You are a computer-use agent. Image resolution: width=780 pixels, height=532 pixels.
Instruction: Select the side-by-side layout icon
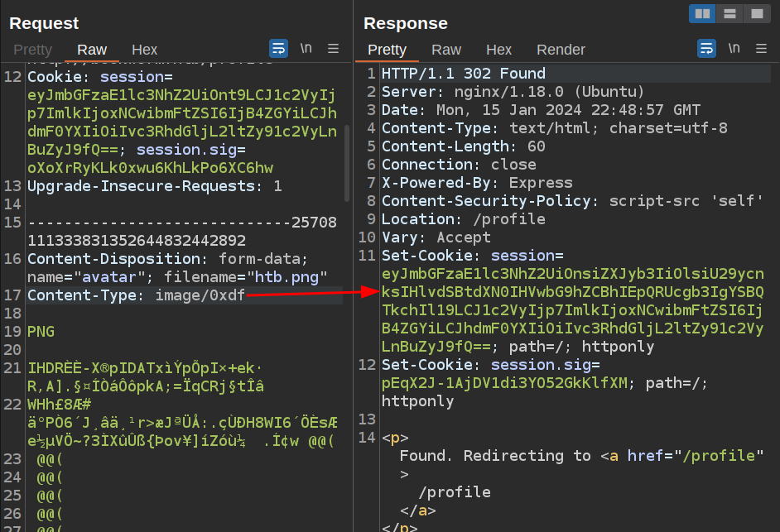702,13
